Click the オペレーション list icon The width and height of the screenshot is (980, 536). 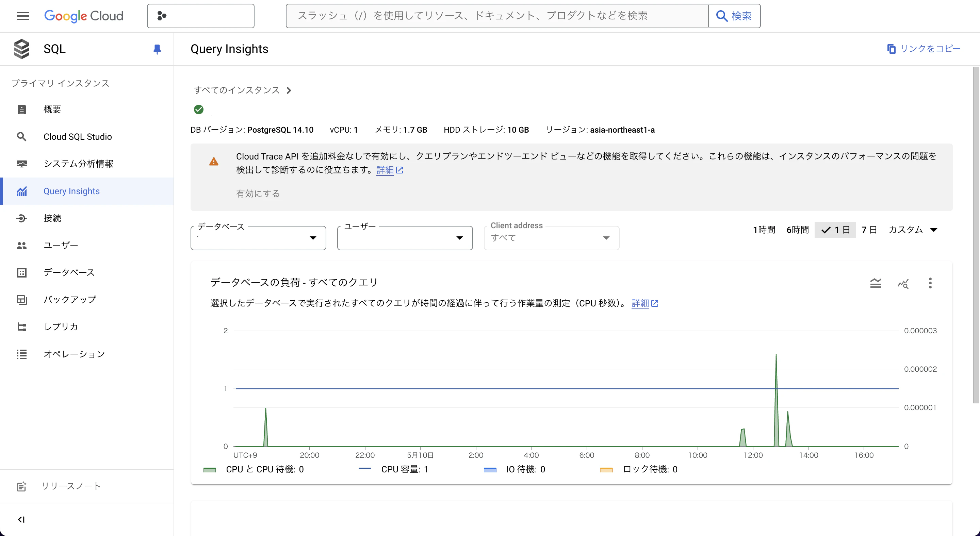click(22, 354)
